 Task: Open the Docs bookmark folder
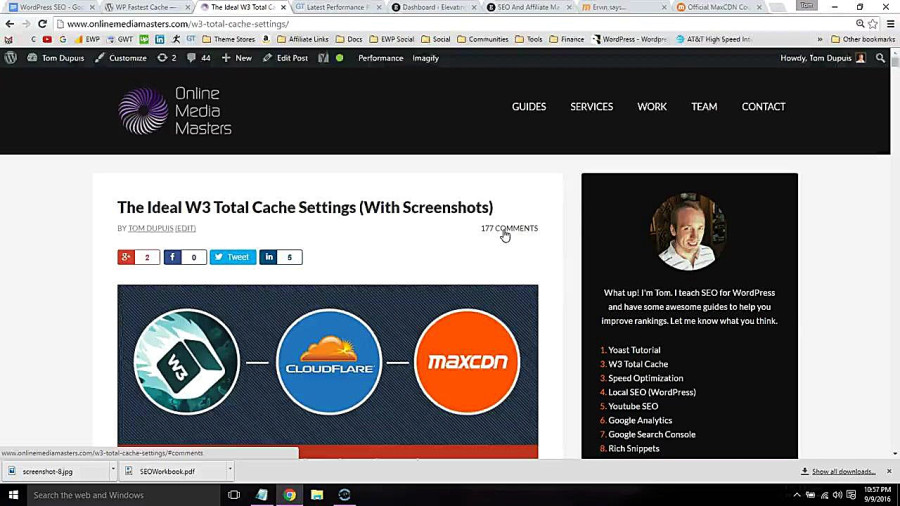click(x=349, y=40)
